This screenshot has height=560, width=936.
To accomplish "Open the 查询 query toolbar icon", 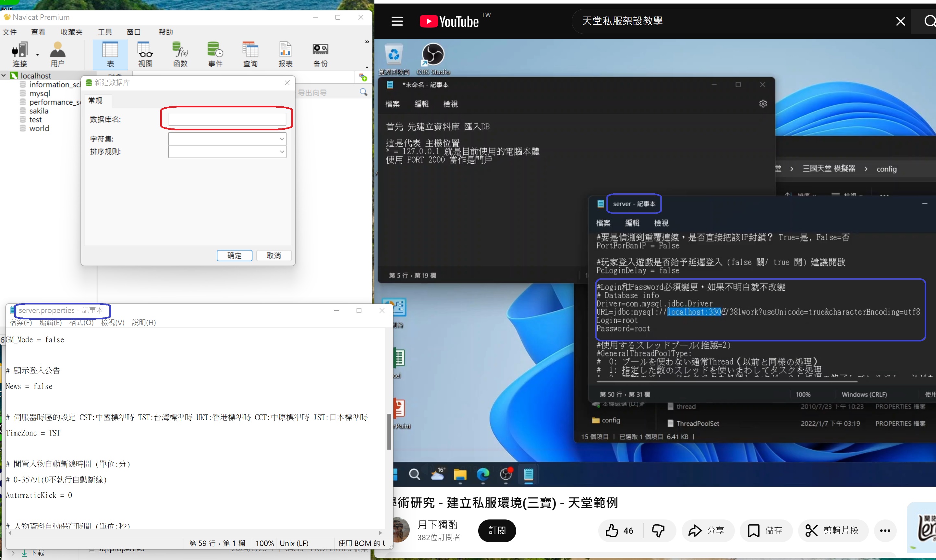I will point(250,54).
